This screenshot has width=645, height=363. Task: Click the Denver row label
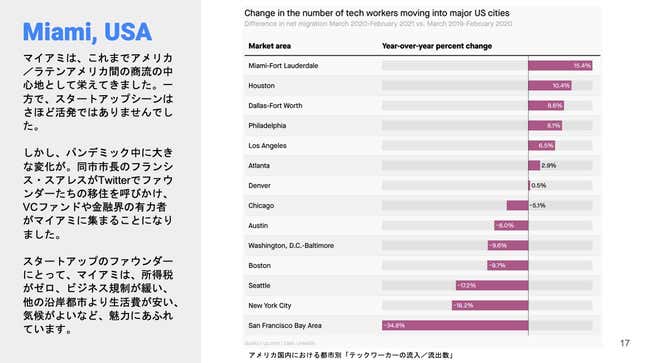click(259, 186)
